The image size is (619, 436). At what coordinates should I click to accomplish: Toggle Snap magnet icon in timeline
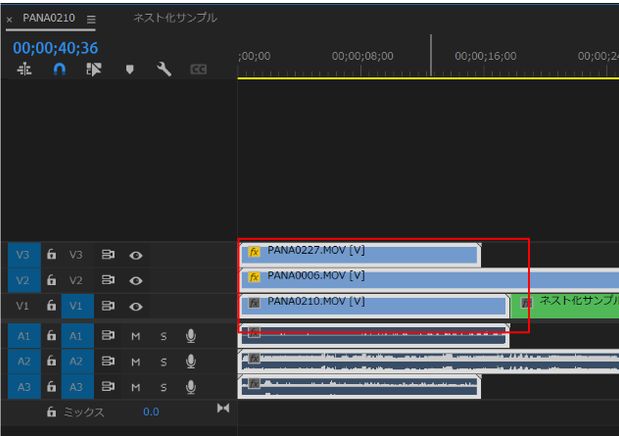pyautogui.click(x=59, y=70)
